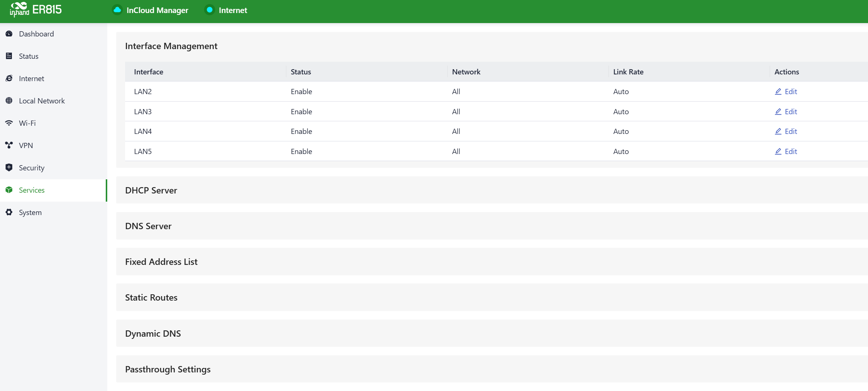
Task: Expand the DHCP Server section
Action: pyautogui.click(x=151, y=190)
